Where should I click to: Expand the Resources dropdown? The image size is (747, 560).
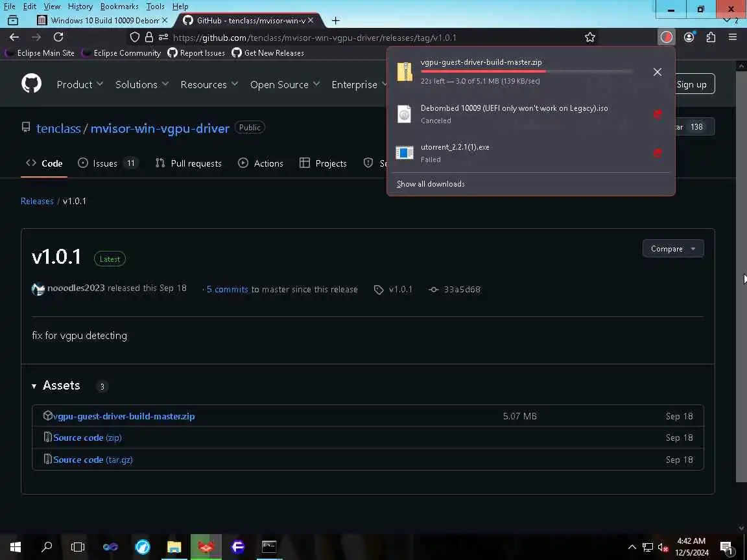pos(209,84)
